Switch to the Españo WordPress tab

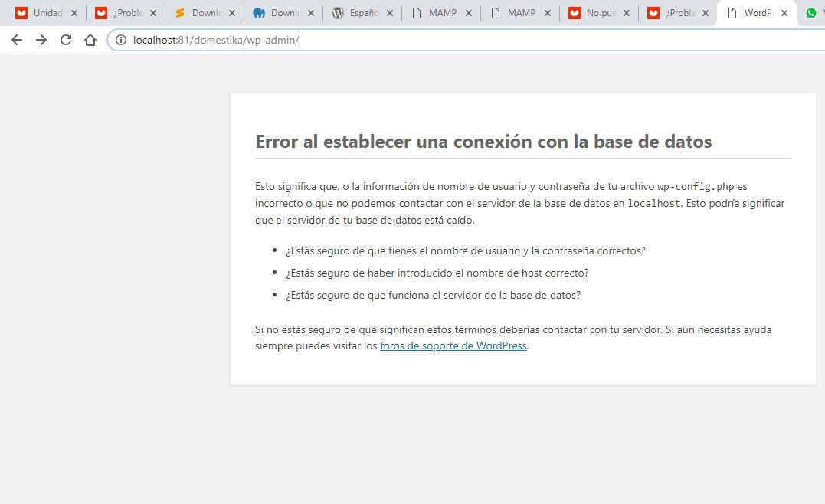(x=363, y=13)
